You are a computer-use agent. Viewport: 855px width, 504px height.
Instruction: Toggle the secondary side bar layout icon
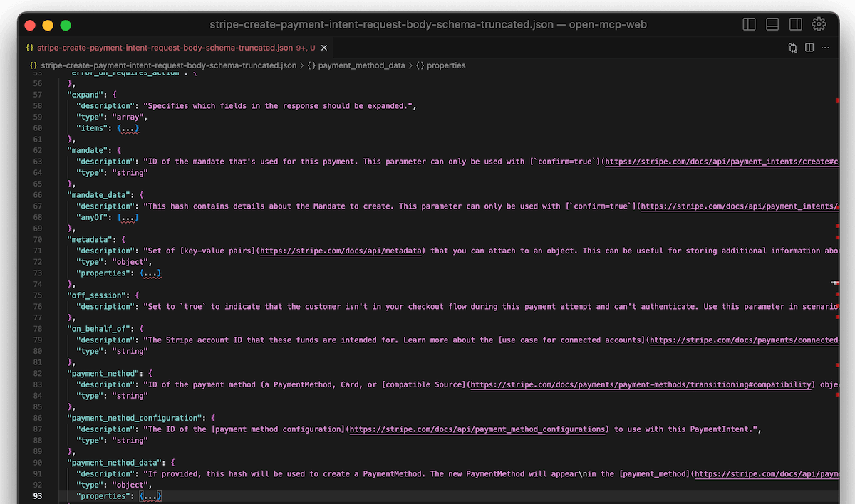point(796,24)
